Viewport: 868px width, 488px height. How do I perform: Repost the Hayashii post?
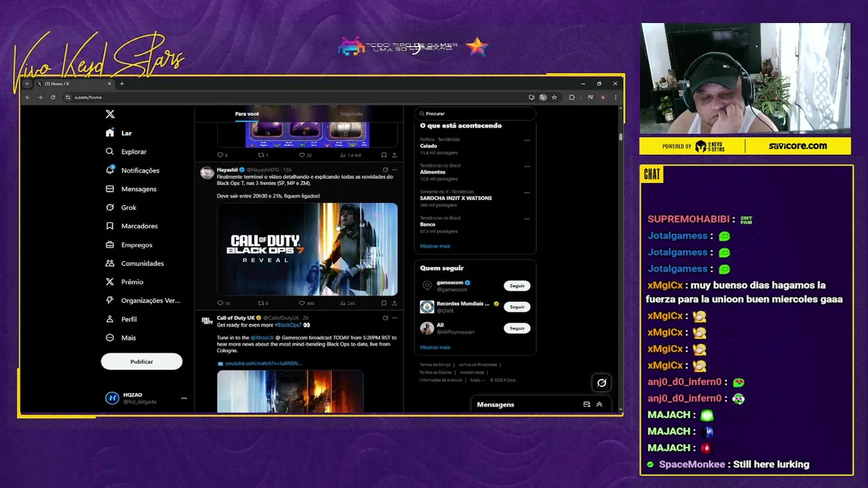(261, 303)
